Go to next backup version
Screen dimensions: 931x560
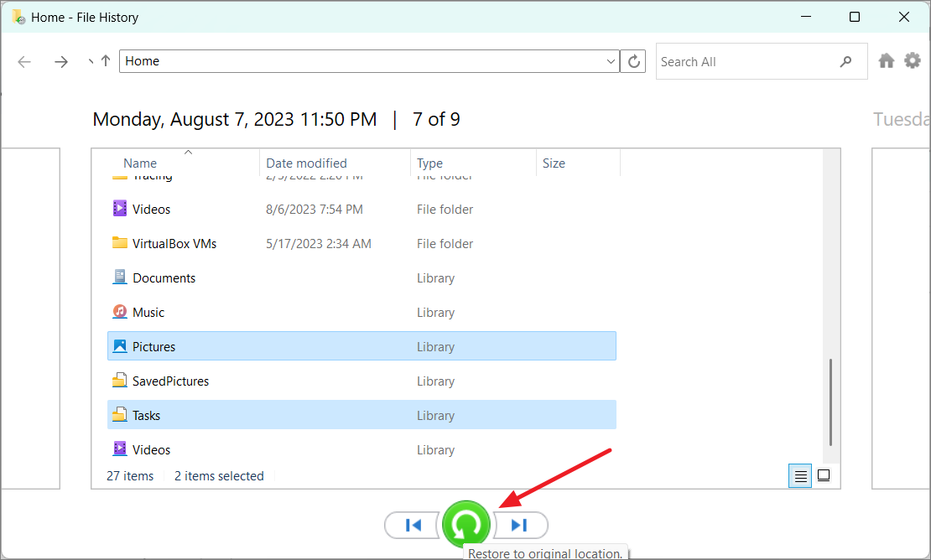click(x=519, y=525)
